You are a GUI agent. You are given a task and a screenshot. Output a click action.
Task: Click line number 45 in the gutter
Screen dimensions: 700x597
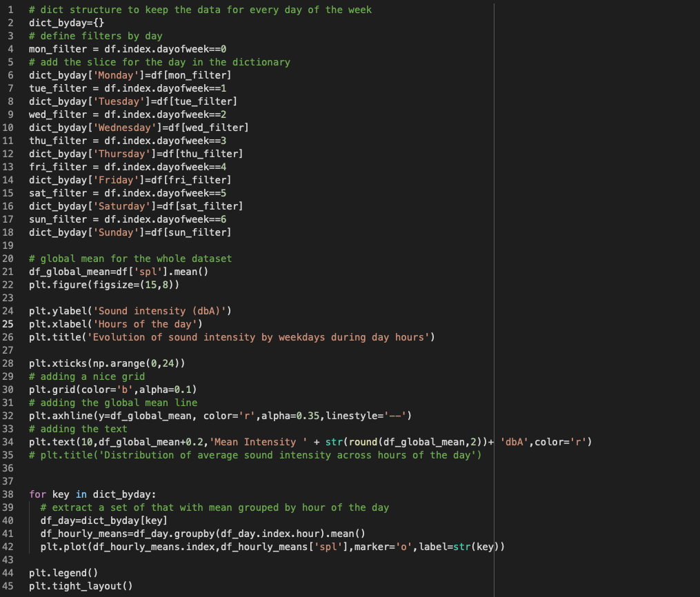(x=8, y=586)
